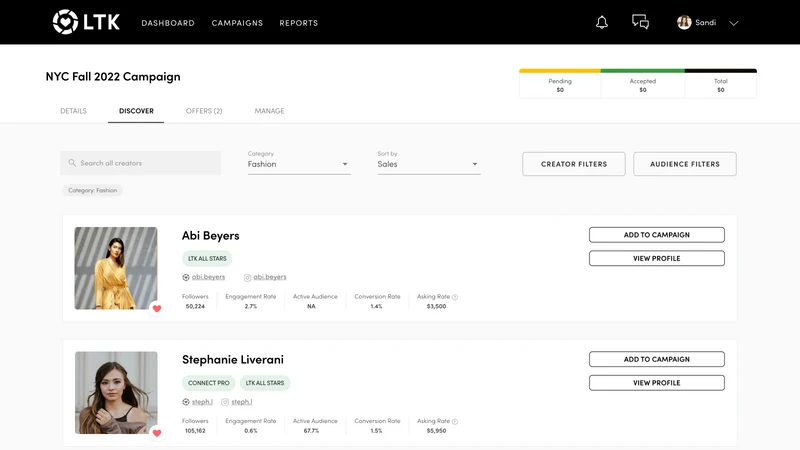Open the Category Fashion dropdown
This screenshot has width=800, height=450.
pos(299,164)
